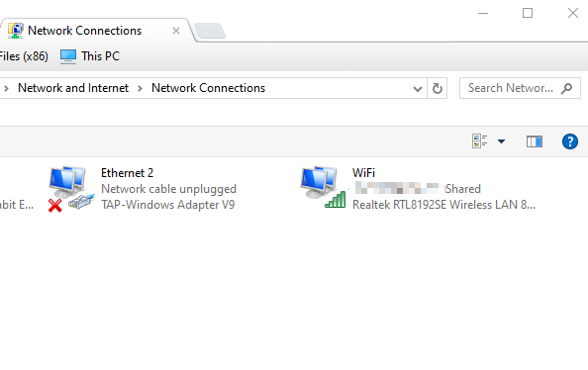Open the Files (x86) bookmark
588x370 pixels.
pyautogui.click(x=24, y=56)
